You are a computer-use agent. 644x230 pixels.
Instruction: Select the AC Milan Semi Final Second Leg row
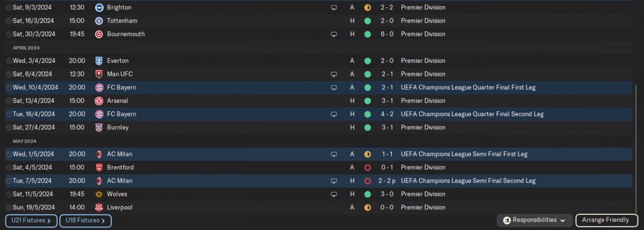[252, 181]
